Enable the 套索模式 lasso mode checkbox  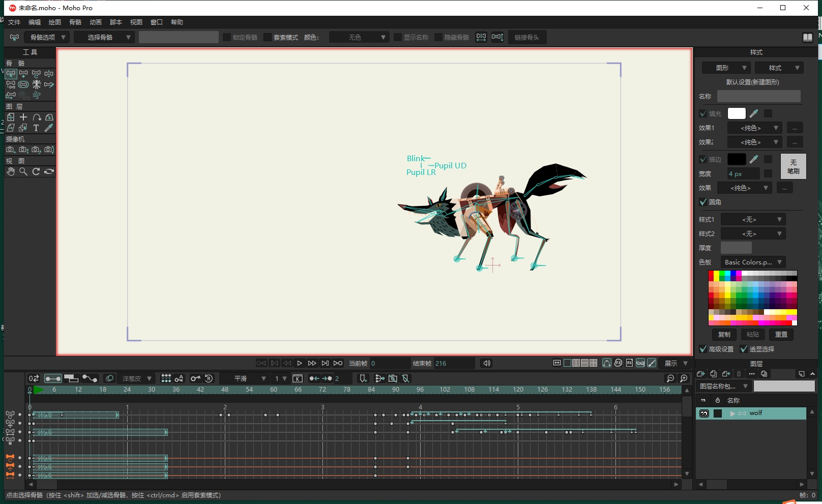268,37
